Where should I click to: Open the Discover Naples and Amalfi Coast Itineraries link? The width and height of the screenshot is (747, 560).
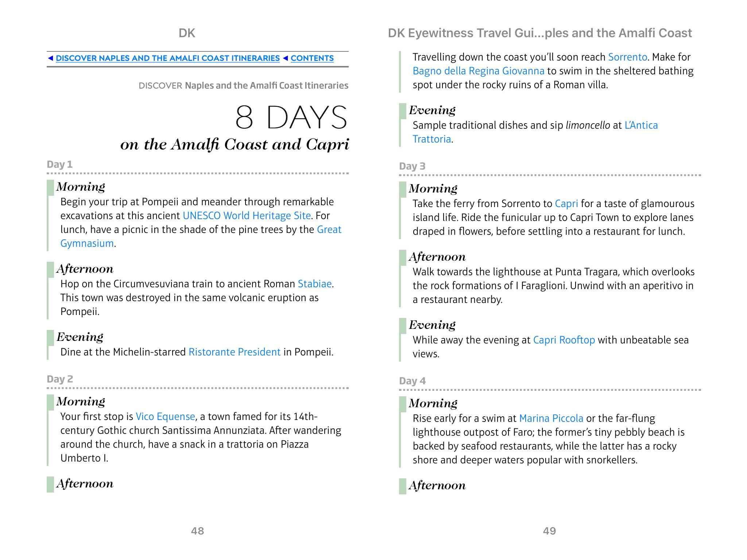tap(167, 58)
